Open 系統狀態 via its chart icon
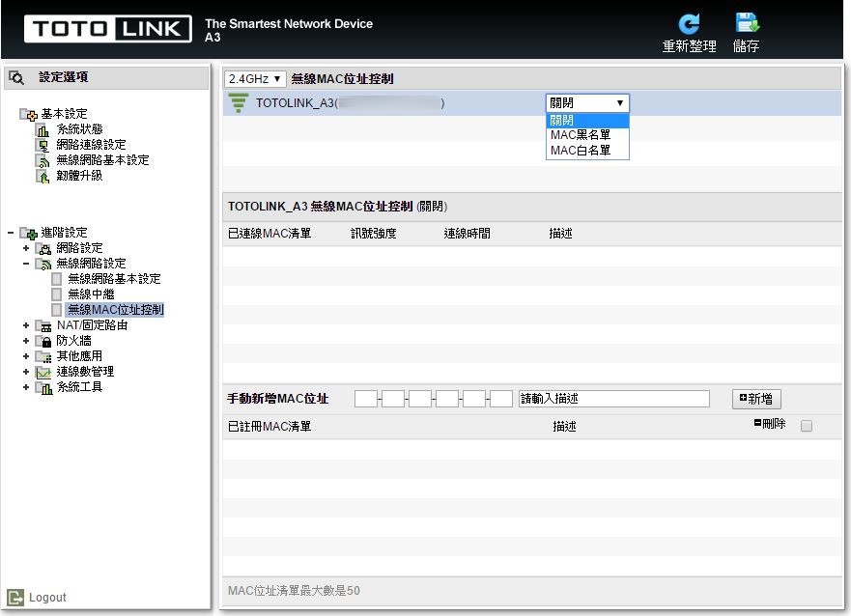This screenshot has height=616, width=851. click(43, 129)
